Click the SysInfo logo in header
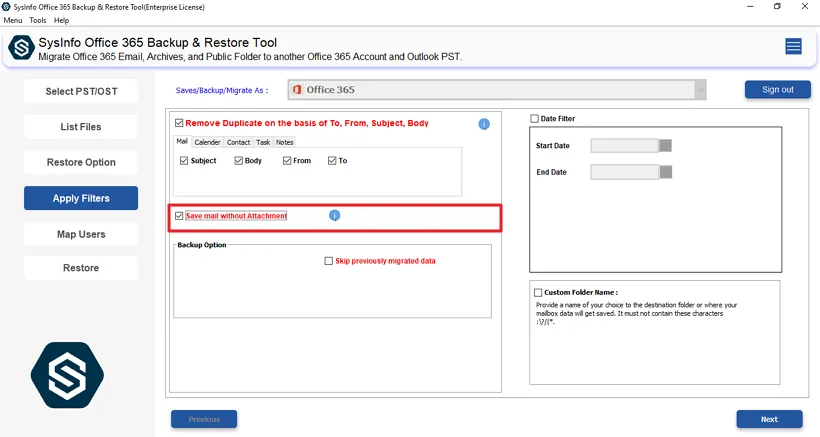Viewport: 820px width, 437px height. 21,48
